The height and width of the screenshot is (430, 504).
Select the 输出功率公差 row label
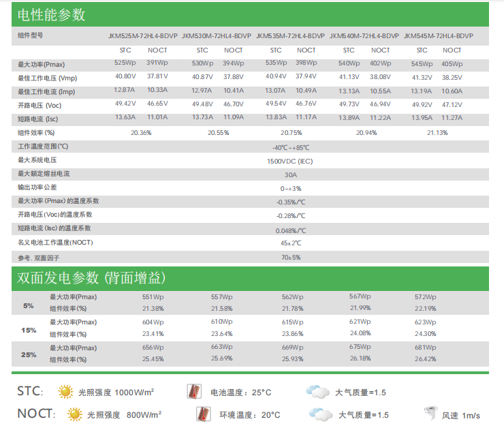37,187
